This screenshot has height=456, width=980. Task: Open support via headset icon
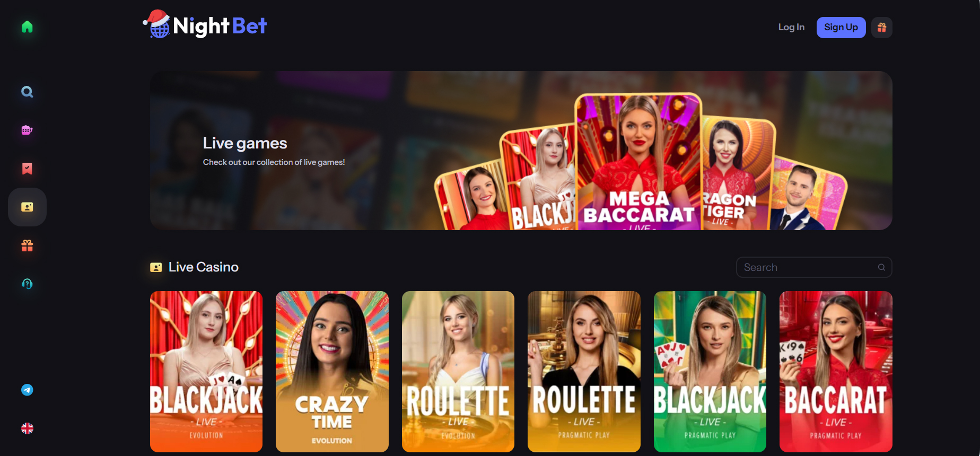click(27, 284)
